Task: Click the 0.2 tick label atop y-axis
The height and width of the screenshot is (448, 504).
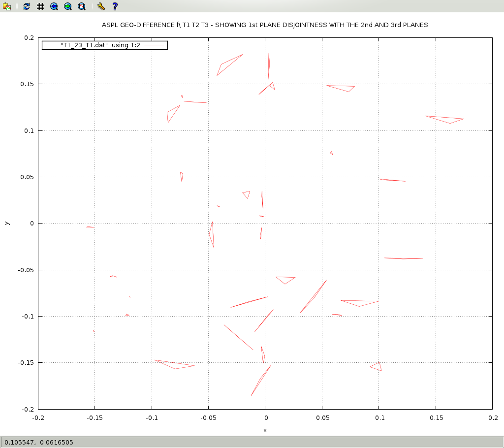Action: pos(29,38)
